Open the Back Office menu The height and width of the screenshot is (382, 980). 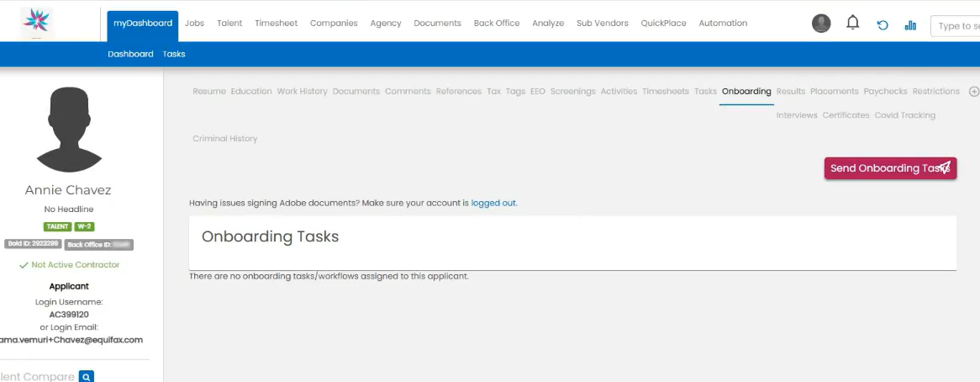pos(497,23)
